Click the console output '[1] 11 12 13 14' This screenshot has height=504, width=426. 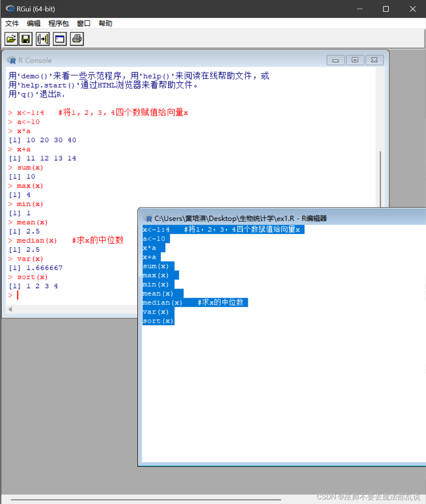click(x=43, y=158)
